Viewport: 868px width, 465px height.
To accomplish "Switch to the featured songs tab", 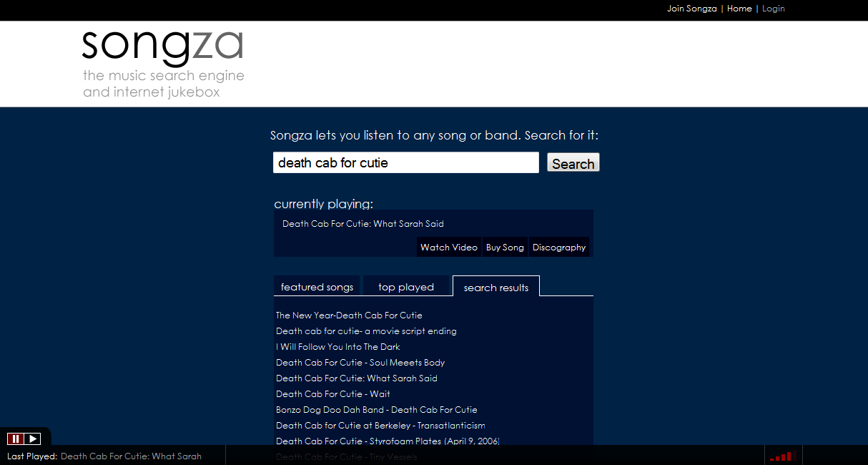I will pyautogui.click(x=317, y=286).
